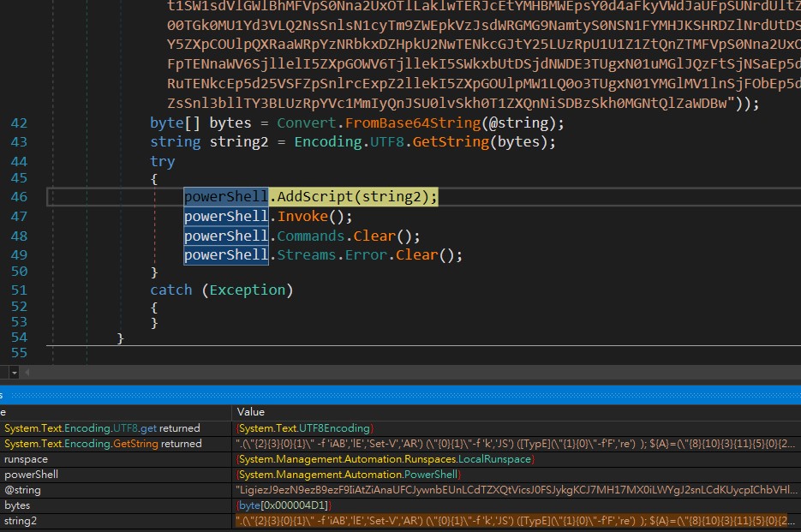Click the catch keyword on line 51
Screen dimensions: 801x532
click(x=171, y=290)
